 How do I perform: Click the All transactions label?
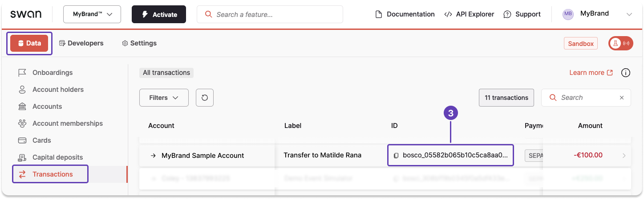pos(166,73)
